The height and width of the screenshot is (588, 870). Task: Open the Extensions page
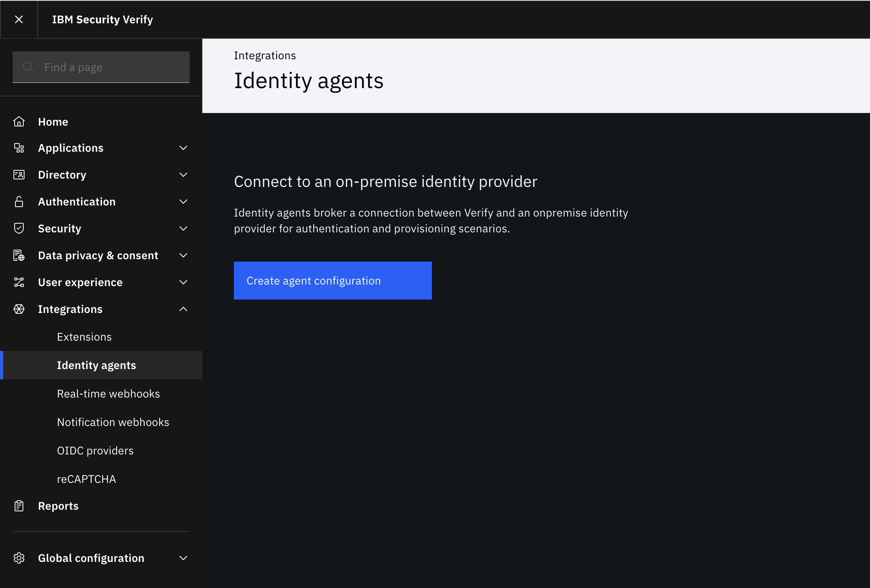(x=84, y=337)
